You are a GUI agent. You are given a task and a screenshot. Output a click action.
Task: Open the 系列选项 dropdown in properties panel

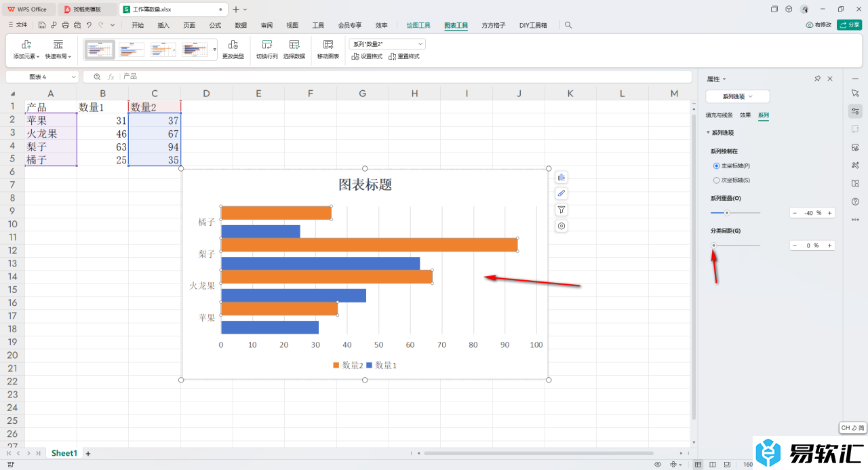tap(737, 97)
